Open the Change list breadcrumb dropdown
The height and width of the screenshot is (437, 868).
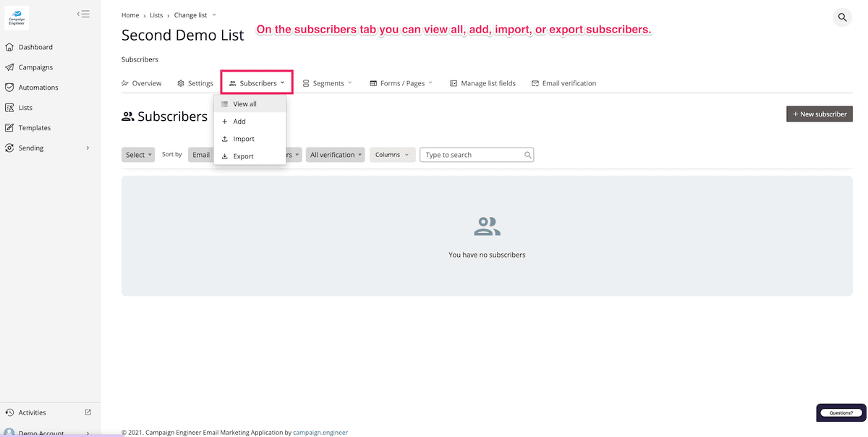[195, 15]
